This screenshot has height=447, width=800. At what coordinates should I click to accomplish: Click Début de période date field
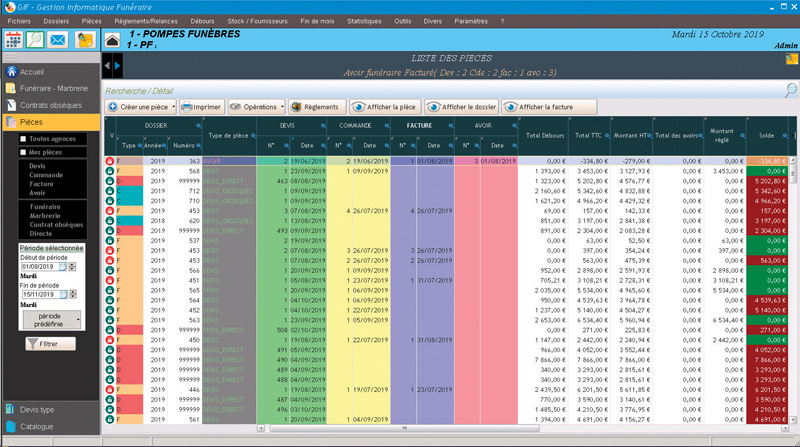40,266
